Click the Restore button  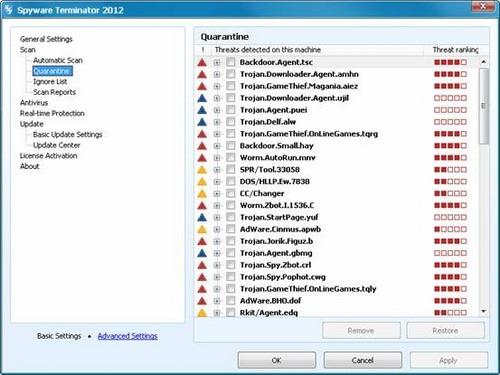pyautogui.click(x=446, y=331)
